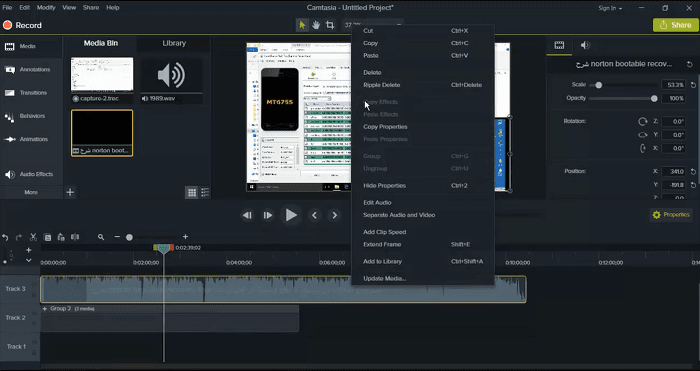Jump to previous clip with left chevron
The image size is (700, 371).
coord(314,215)
